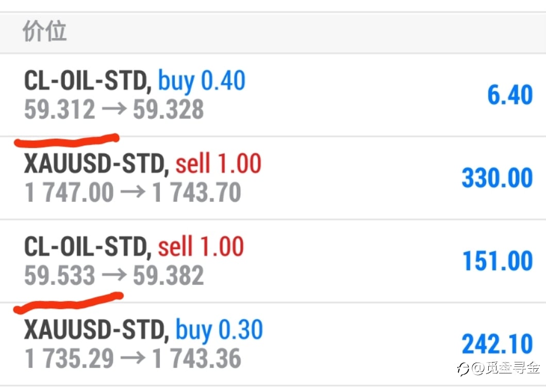Click the watermark logo icon beside @觅金寻金
The image size is (546, 392).
[x=464, y=369]
